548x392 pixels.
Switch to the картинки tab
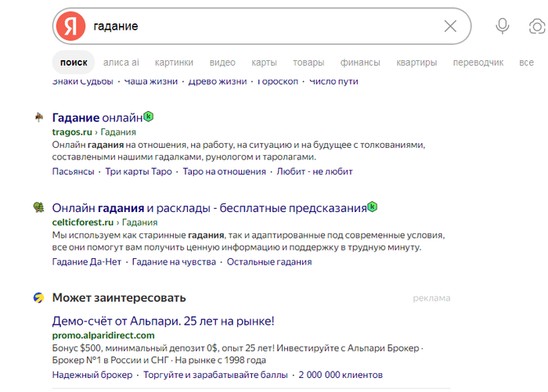coord(174,63)
